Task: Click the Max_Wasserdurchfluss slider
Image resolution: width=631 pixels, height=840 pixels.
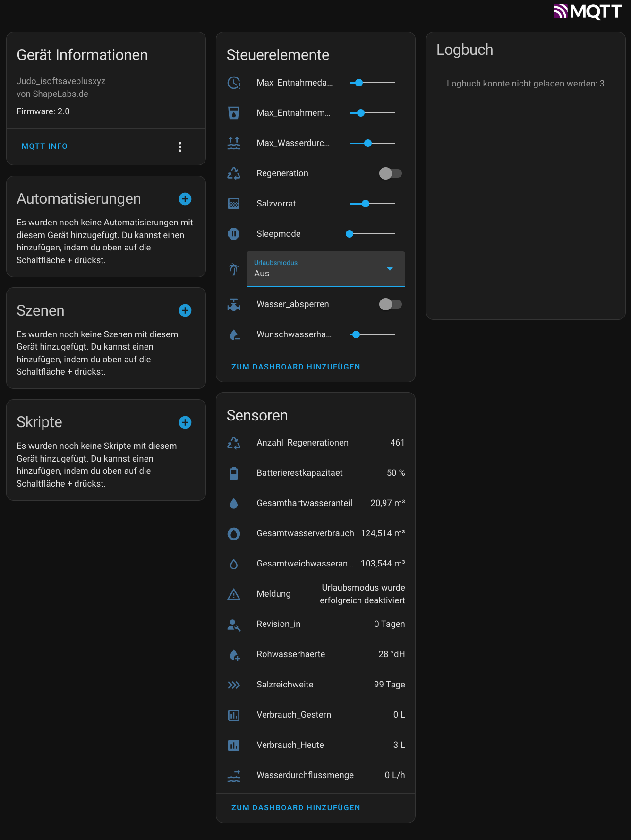Action: 372,143
